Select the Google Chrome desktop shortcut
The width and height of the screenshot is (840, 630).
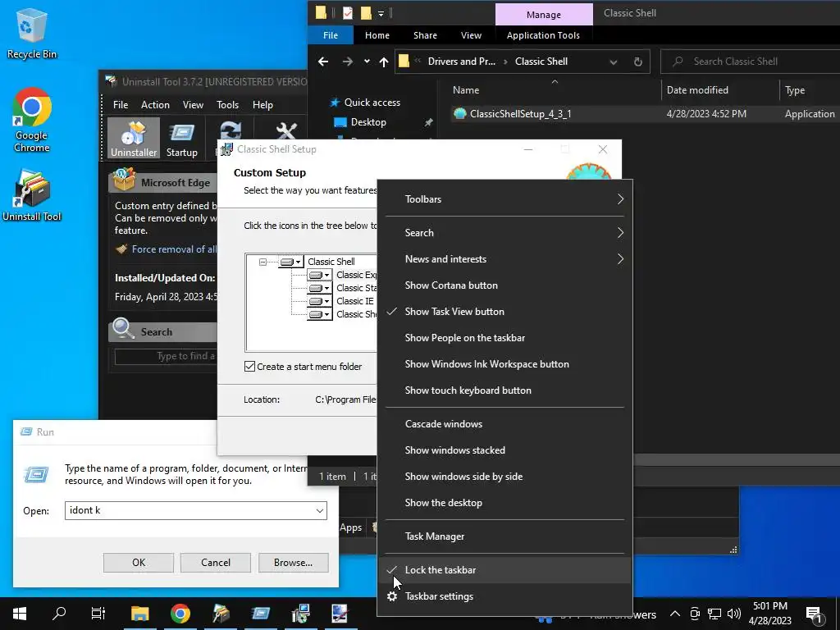coord(32,120)
